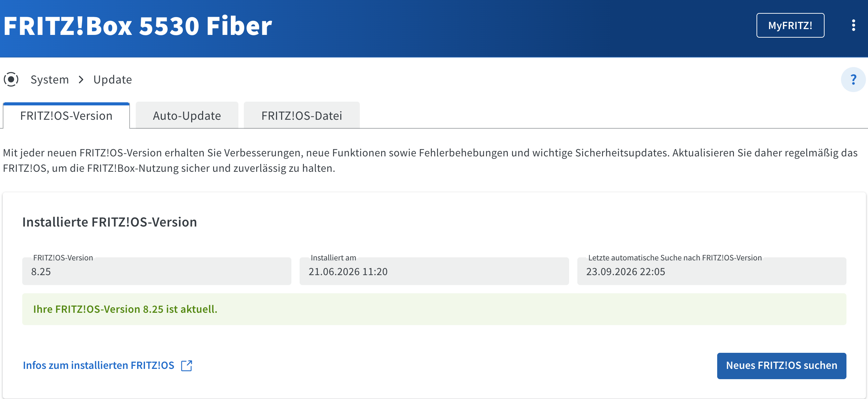Click the FRITZ!OS-Version field showing 8.25
Image resolution: width=868 pixels, height=399 pixels.
pyautogui.click(x=157, y=271)
